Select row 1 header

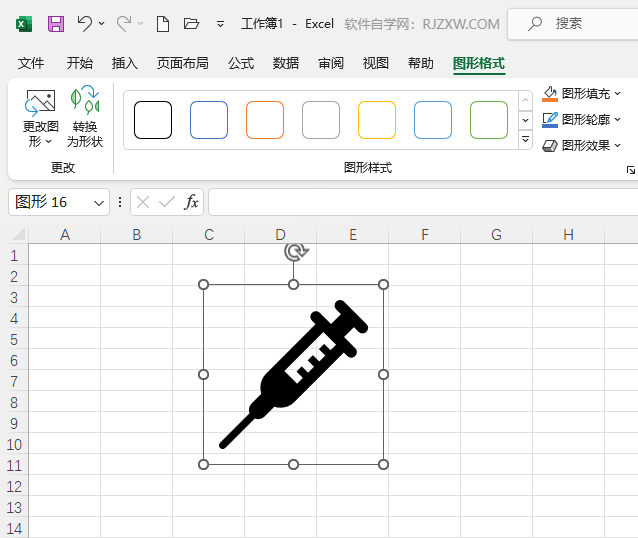(14, 255)
